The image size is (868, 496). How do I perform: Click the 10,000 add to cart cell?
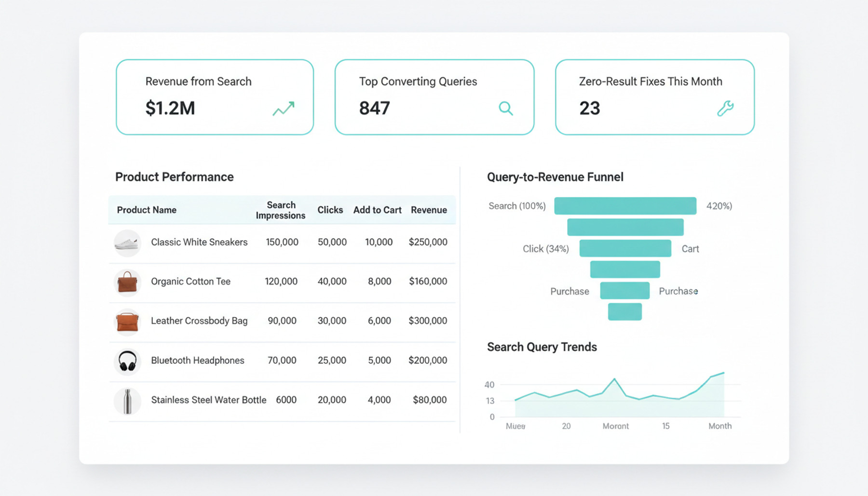tap(379, 242)
